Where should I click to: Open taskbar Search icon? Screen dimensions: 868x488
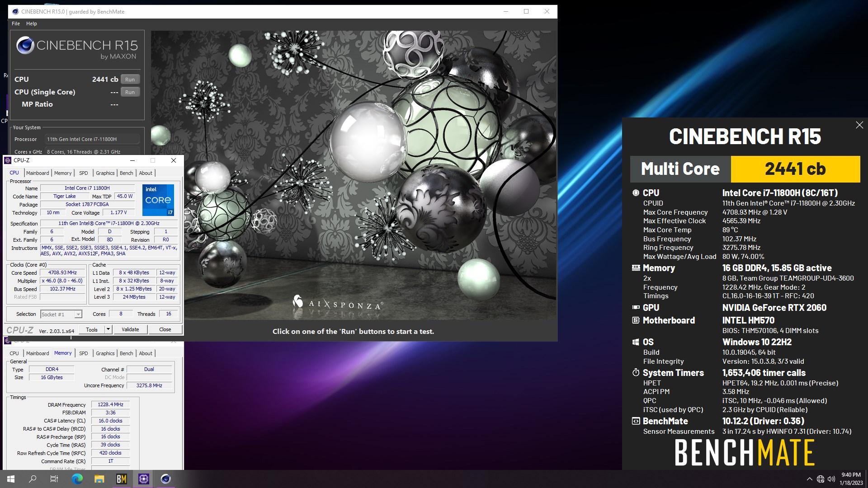pos(33,479)
